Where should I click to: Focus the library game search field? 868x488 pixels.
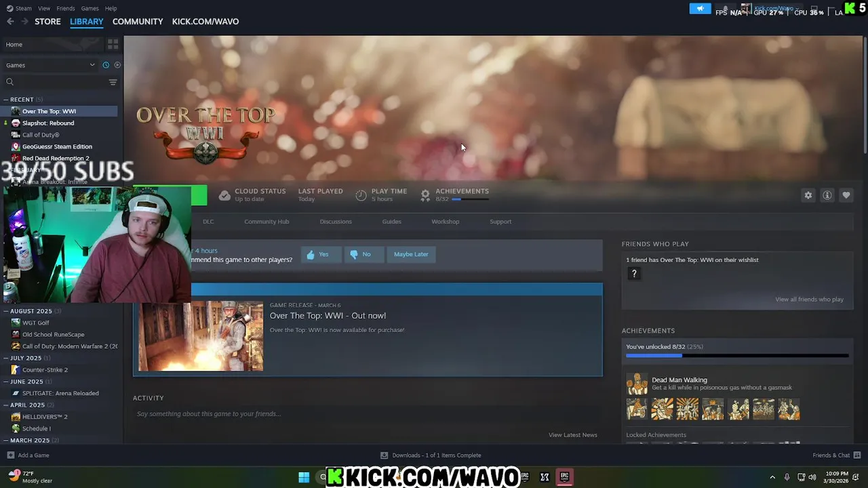coord(56,82)
